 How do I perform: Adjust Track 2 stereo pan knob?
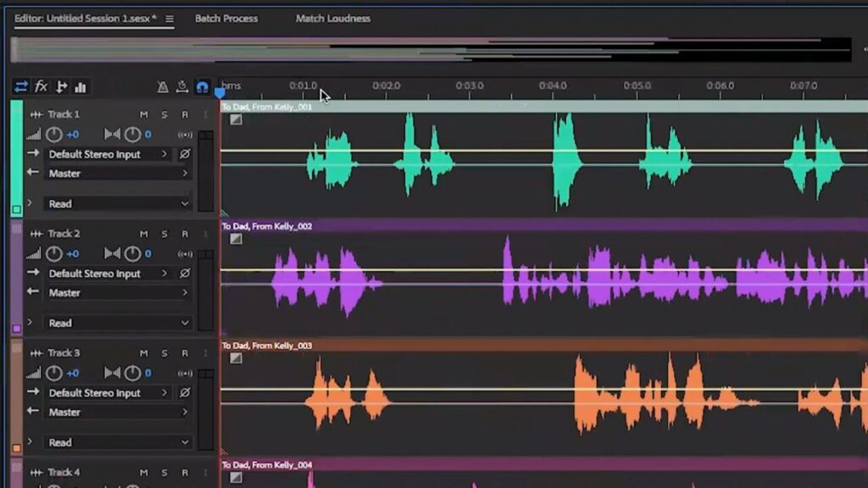[x=132, y=253]
